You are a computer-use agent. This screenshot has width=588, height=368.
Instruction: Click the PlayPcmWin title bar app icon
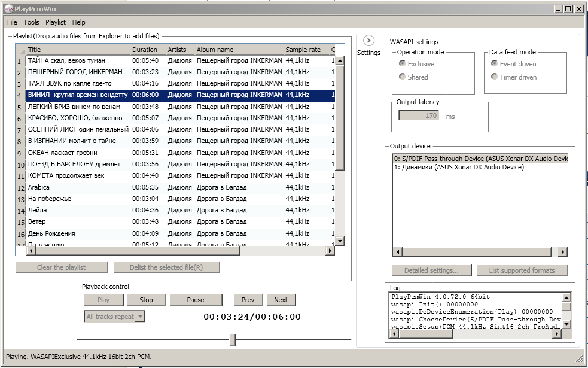point(8,9)
